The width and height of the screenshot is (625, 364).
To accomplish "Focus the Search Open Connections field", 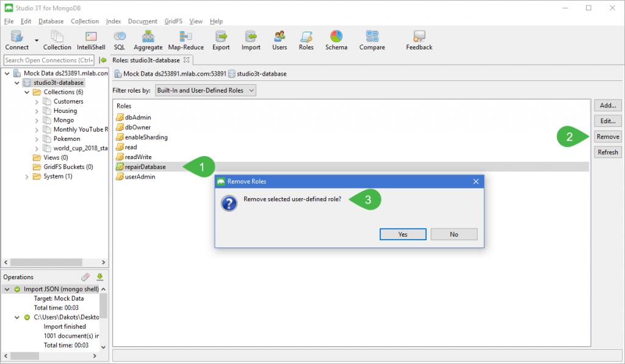I will [x=49, y=60].
